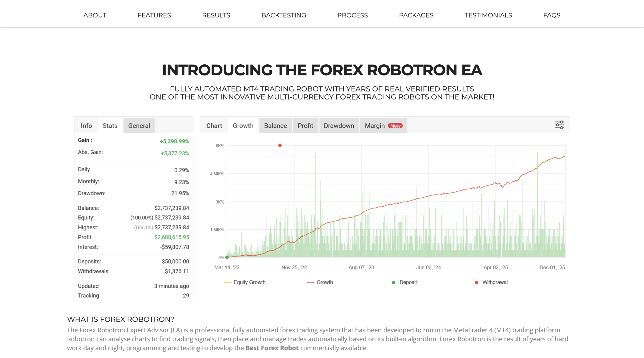Click the Gain label in stats
Image resolution: width=644 pixels, height=358 pixels.
pyautogui.click(x=85, y=140)
